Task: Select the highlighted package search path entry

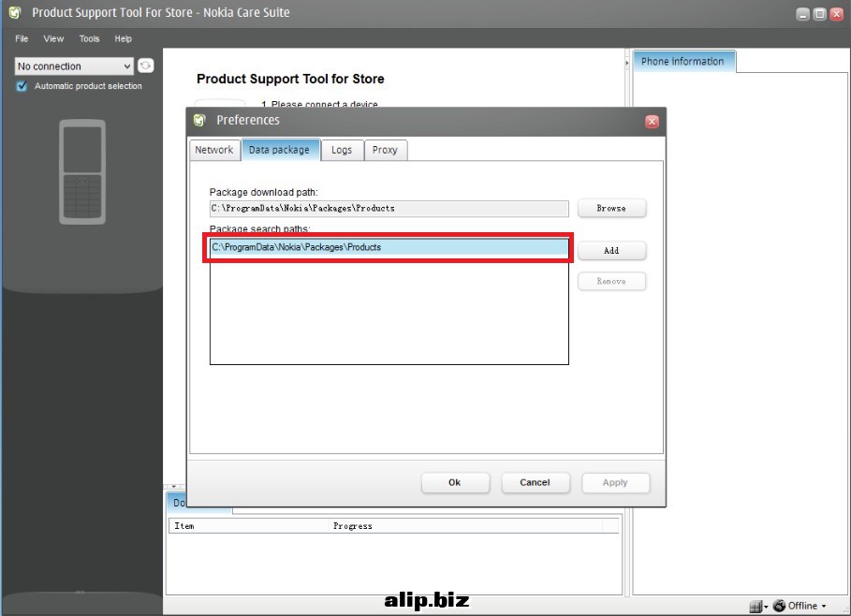Action: (x=389, y=247)
